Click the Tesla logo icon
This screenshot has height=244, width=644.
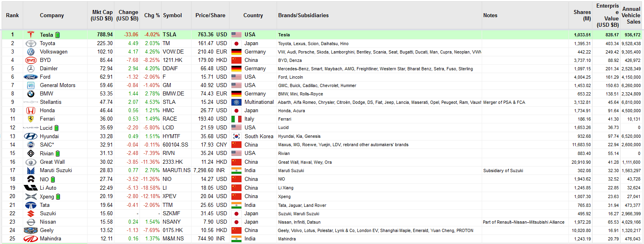tap(31, 35)
